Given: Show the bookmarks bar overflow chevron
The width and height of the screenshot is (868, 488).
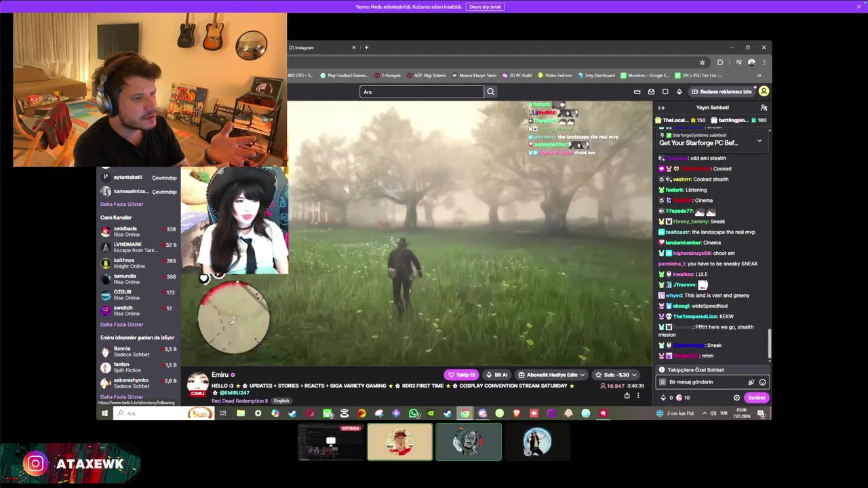Looking at the screenshot, I should [759, 75].
